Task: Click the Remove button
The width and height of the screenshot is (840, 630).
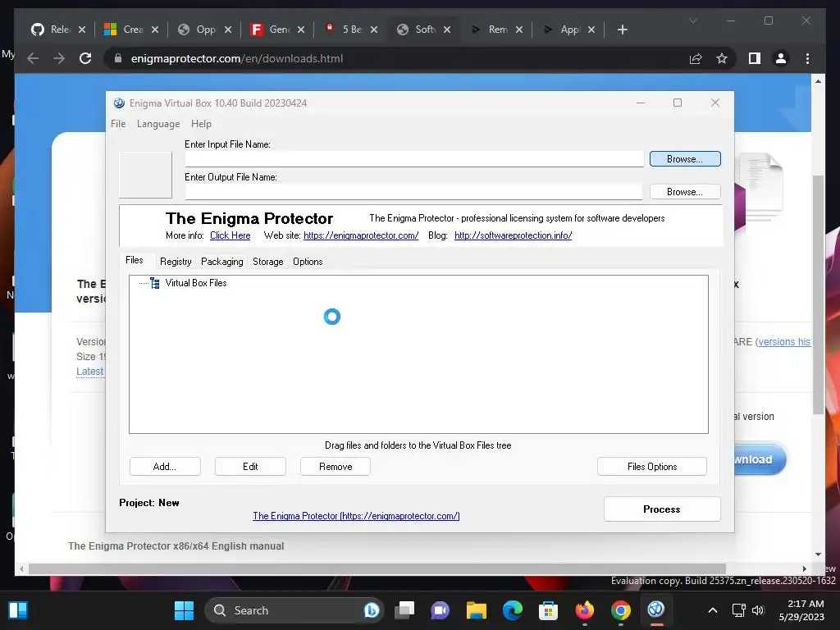Action: (x=336, y=467)
